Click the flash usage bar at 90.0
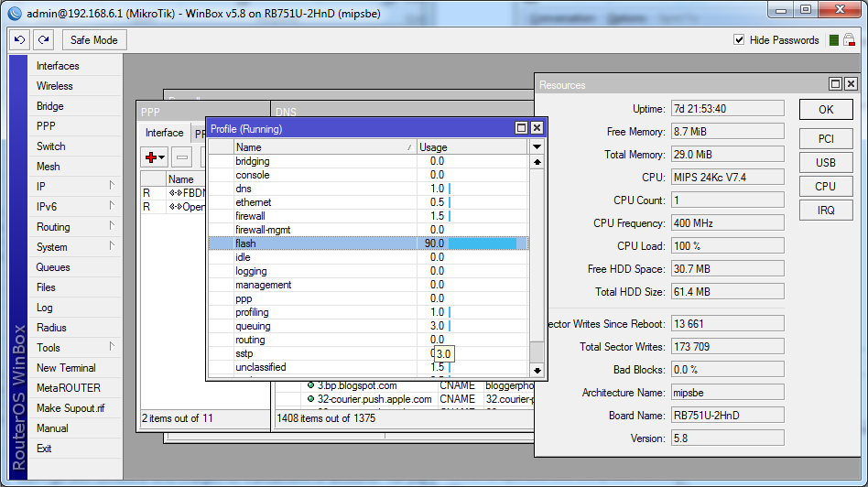868x487 pixels. click(483, 243)
